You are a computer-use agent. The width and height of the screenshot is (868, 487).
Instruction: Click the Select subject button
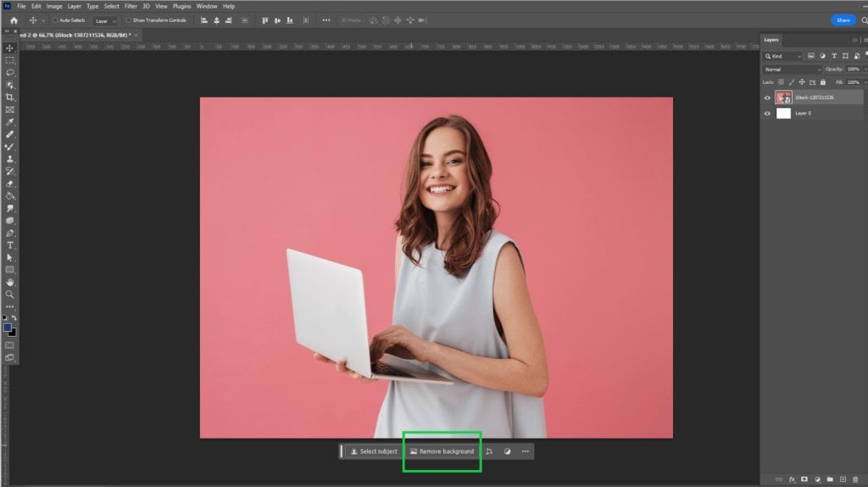[374, 451]
